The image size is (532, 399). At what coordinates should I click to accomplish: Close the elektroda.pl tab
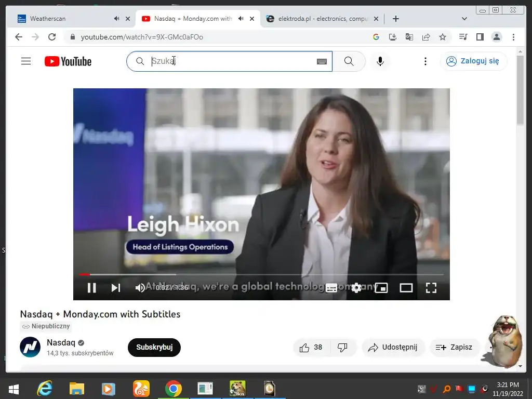pyautogui.click(x=376, y=19)
